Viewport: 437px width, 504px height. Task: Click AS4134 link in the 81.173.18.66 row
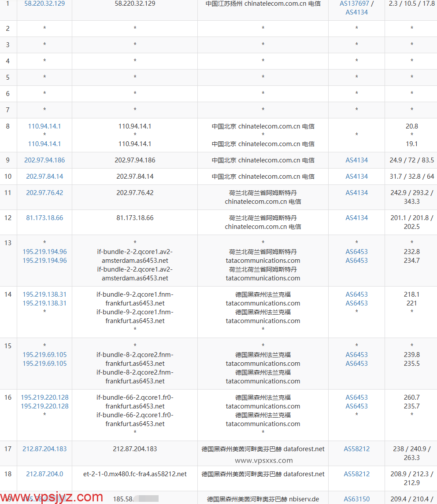pos(356,218)
